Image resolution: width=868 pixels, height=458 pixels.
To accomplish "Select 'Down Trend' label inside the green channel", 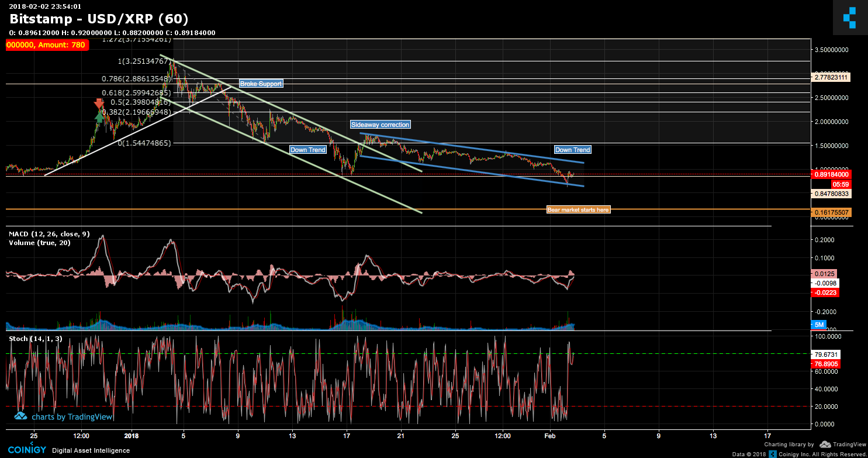I will (308, 150).
